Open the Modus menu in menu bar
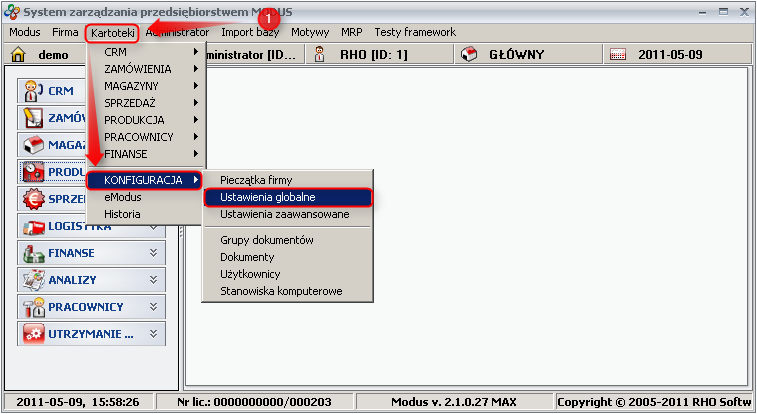This screenshot has height=414, width=757. [25, 32]
